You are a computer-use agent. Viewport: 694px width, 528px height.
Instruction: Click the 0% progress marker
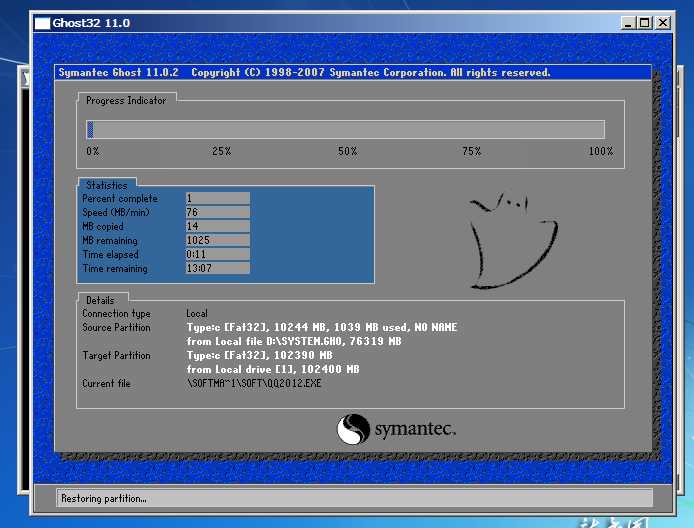click(93, 151)
